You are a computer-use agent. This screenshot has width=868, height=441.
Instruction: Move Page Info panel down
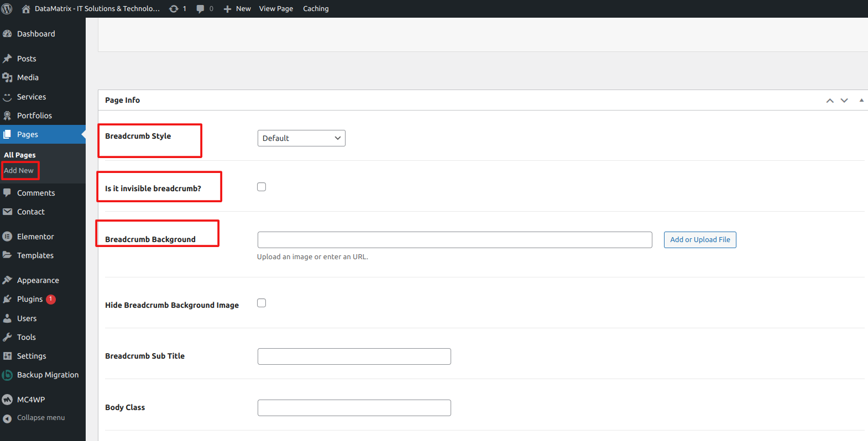coord(844,100)
